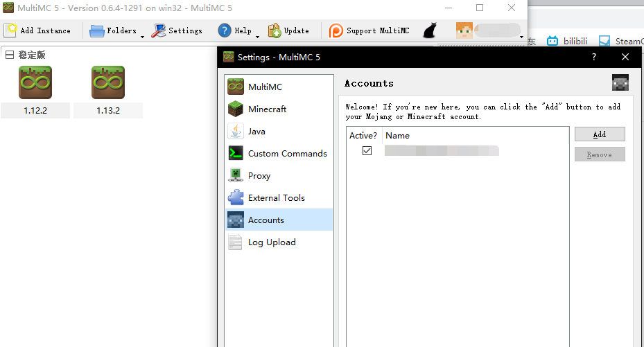644x347 pixels.
Task: Select the Accounts settings page
Action: 279,220
